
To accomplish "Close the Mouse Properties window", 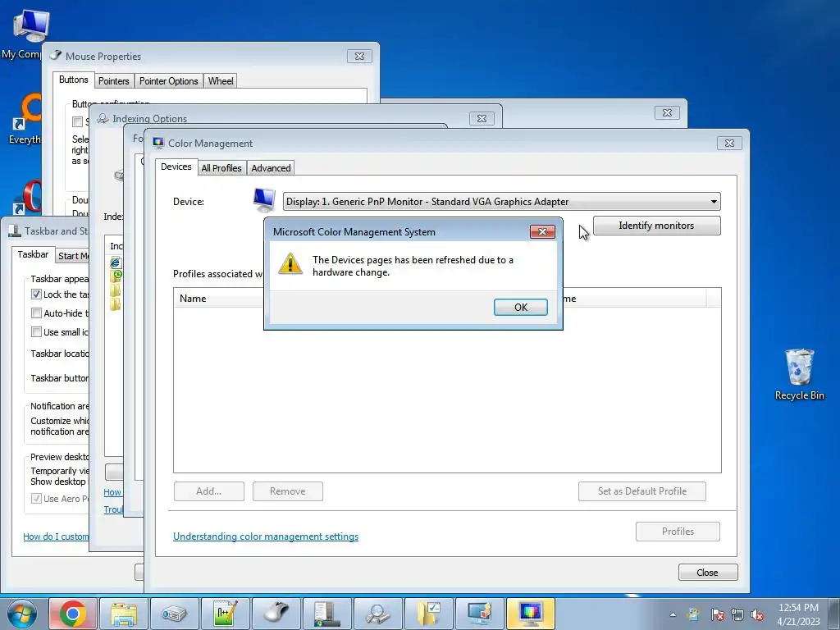I will click(359, 57).
